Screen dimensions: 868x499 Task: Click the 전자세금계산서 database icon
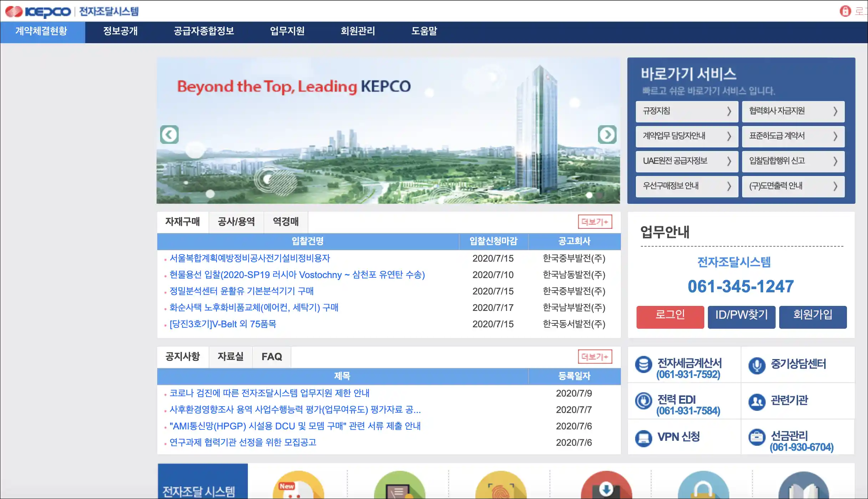[x=644, y=365]
